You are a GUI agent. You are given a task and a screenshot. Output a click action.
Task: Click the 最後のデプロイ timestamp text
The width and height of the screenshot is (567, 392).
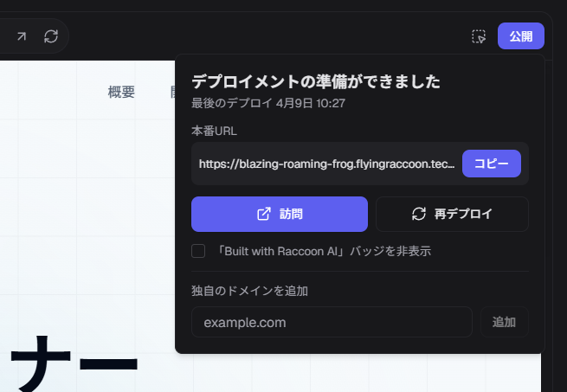tap(267, 103)
